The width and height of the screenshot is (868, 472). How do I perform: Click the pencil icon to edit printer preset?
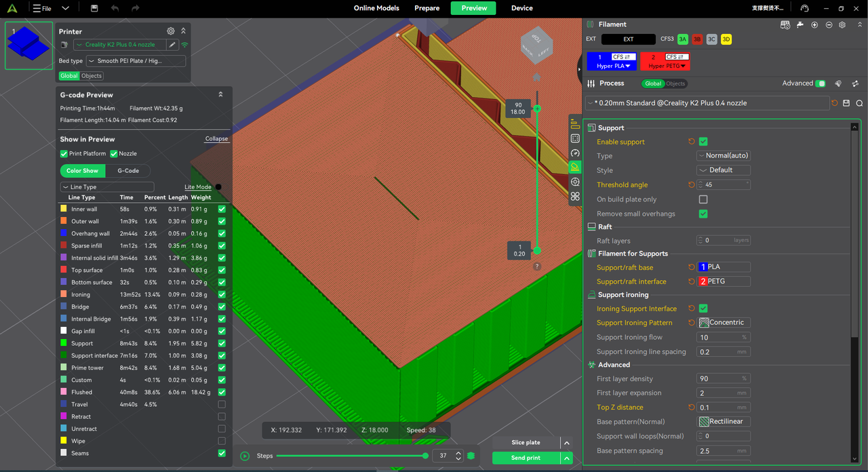coord(172,45)
